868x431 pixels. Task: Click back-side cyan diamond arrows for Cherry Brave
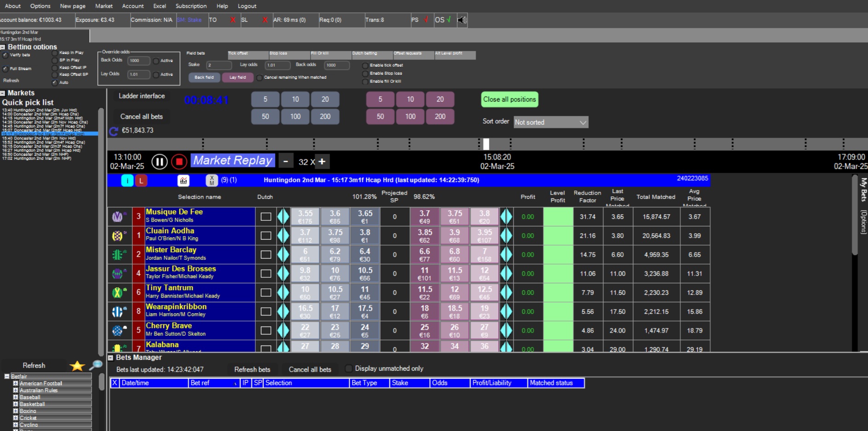(283, 330)
